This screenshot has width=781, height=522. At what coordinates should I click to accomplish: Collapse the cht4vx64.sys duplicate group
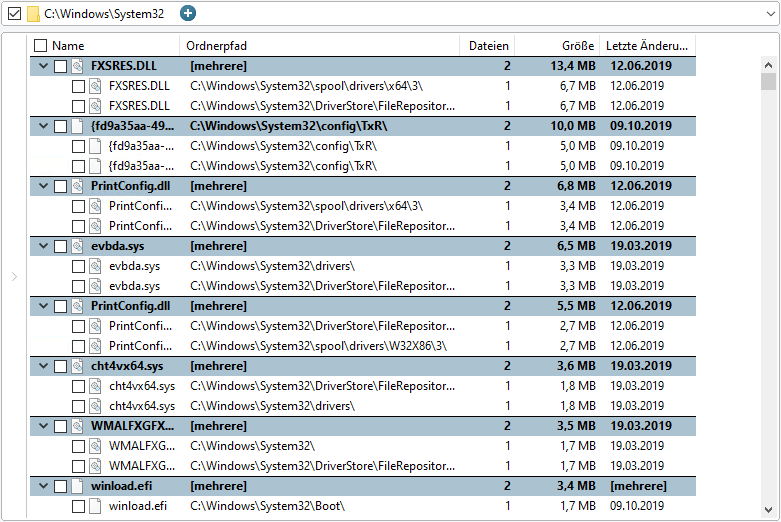point(43,366)
